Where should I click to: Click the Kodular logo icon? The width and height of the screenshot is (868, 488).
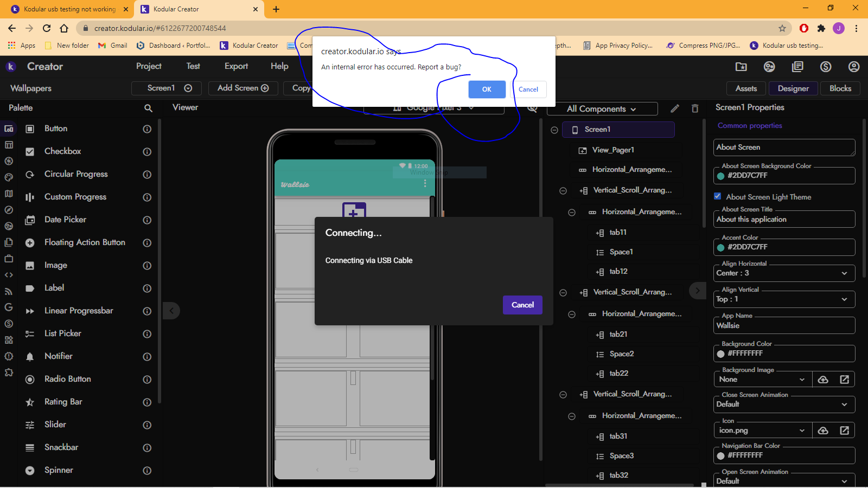point(11,67)
